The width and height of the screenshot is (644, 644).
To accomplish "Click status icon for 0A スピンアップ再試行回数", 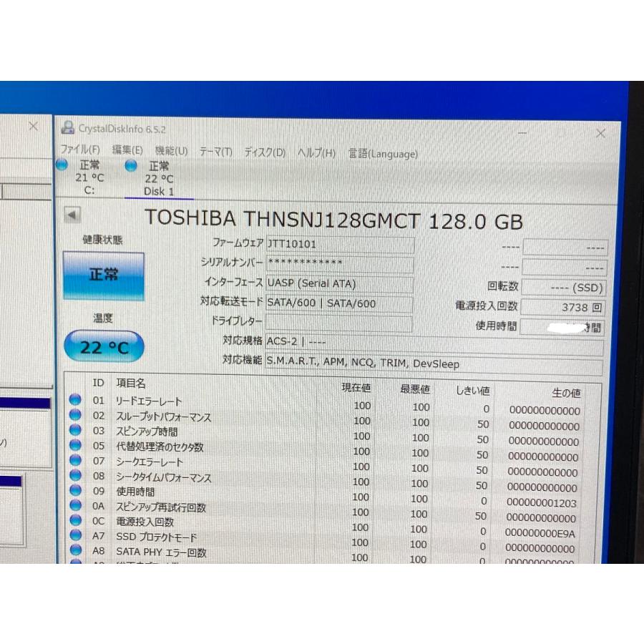I will 75,505.
